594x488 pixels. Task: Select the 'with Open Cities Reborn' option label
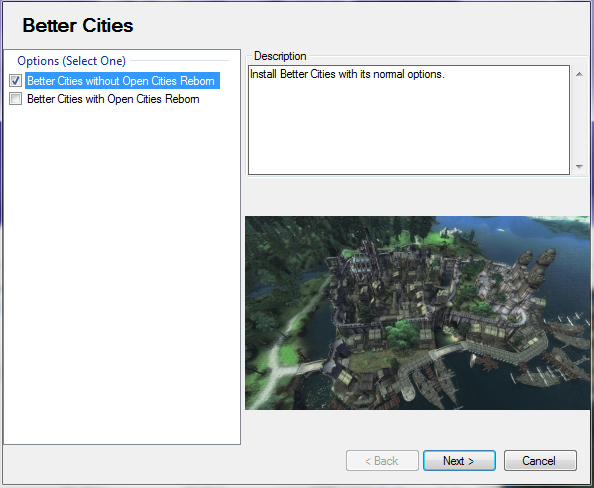click(113, 99)
